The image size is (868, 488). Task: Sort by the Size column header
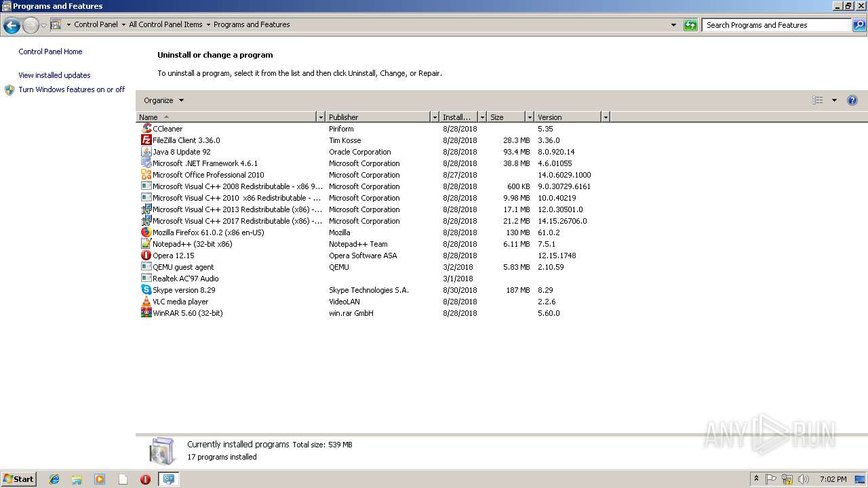507,117
